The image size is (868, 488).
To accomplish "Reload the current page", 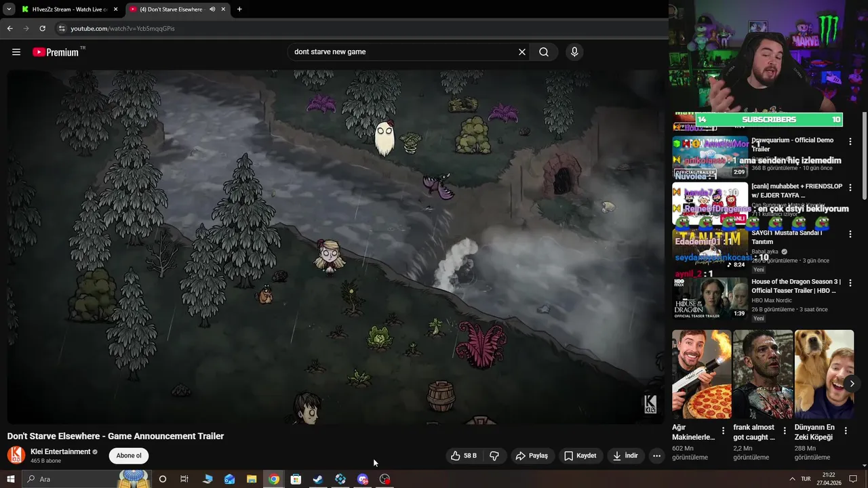I will [42, 28].
